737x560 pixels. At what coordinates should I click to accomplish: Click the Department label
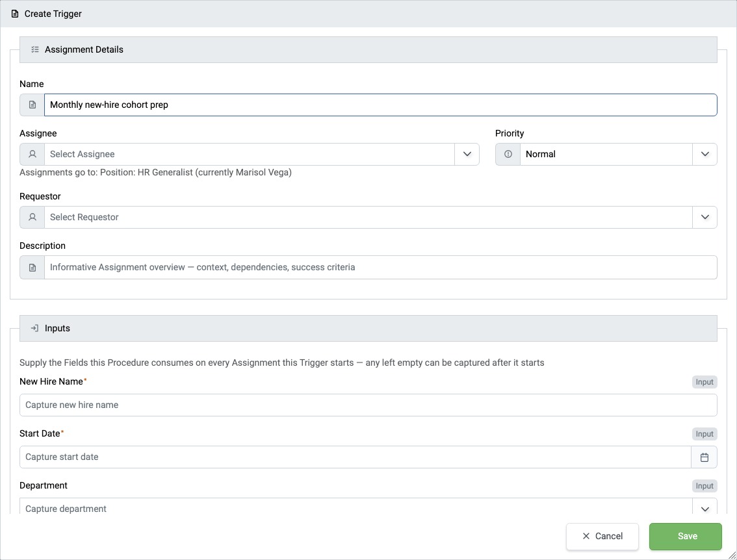point(44,485)
